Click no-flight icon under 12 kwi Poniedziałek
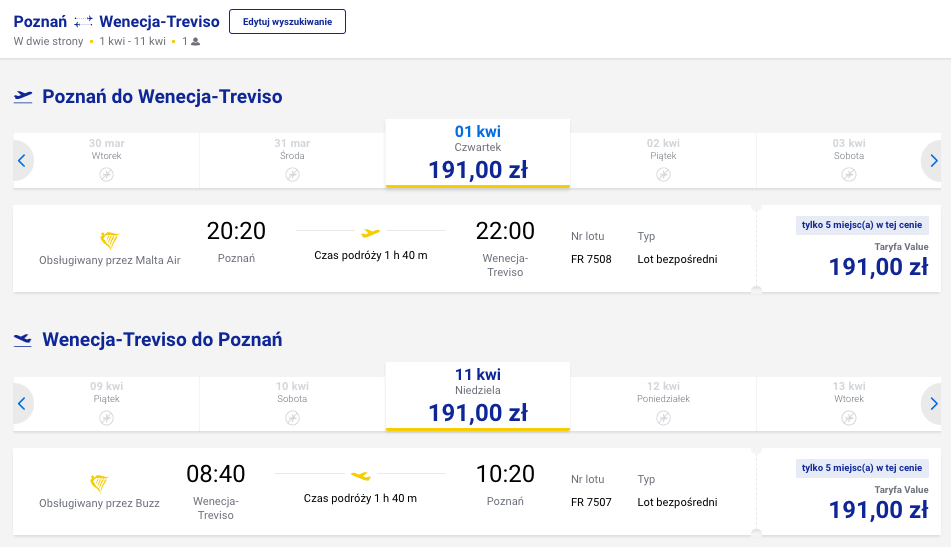 click(x=663, y=418)
